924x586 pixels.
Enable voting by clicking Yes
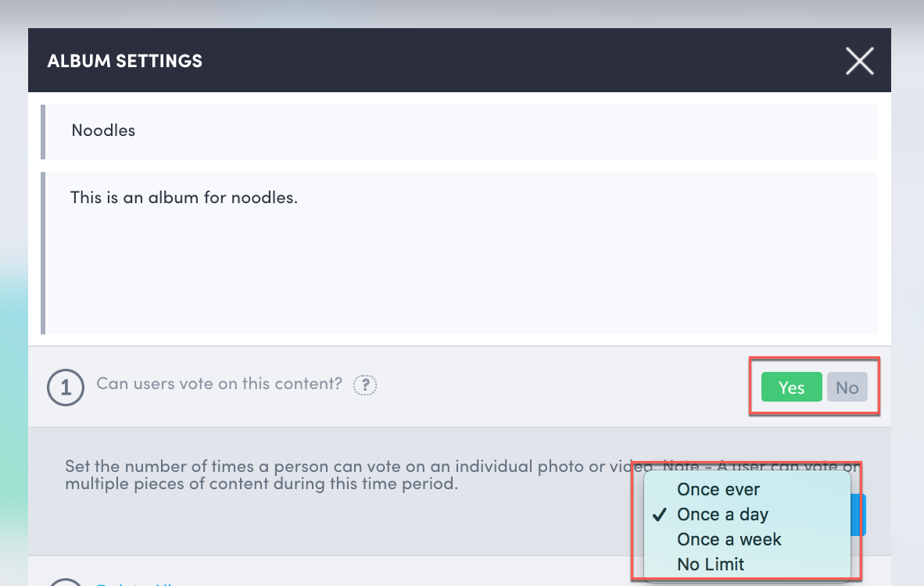[x=791, y=387]
